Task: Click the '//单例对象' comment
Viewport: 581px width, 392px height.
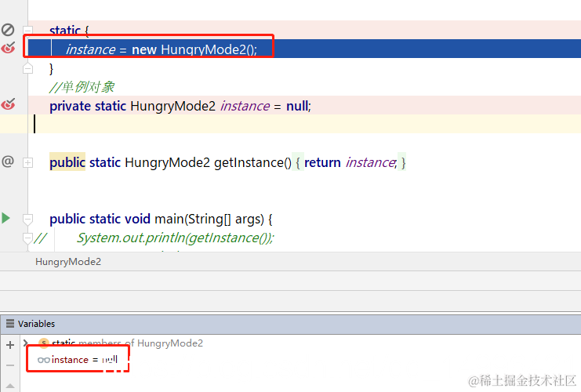Action: (82, 87)
